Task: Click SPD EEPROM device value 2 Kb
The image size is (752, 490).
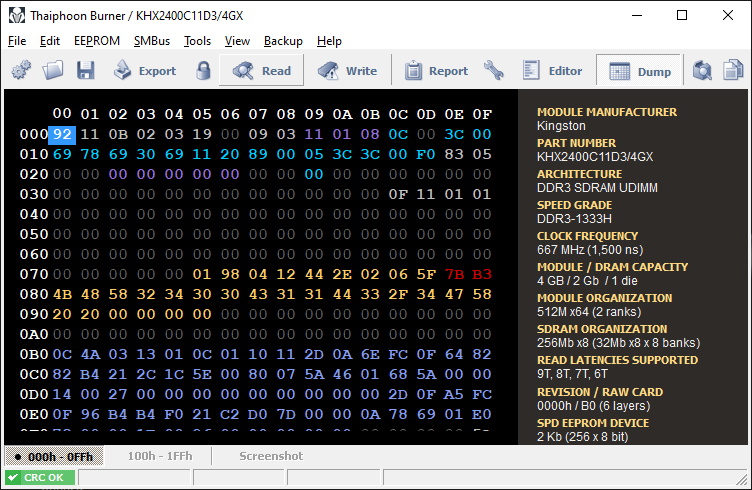Action: [582, 437]
